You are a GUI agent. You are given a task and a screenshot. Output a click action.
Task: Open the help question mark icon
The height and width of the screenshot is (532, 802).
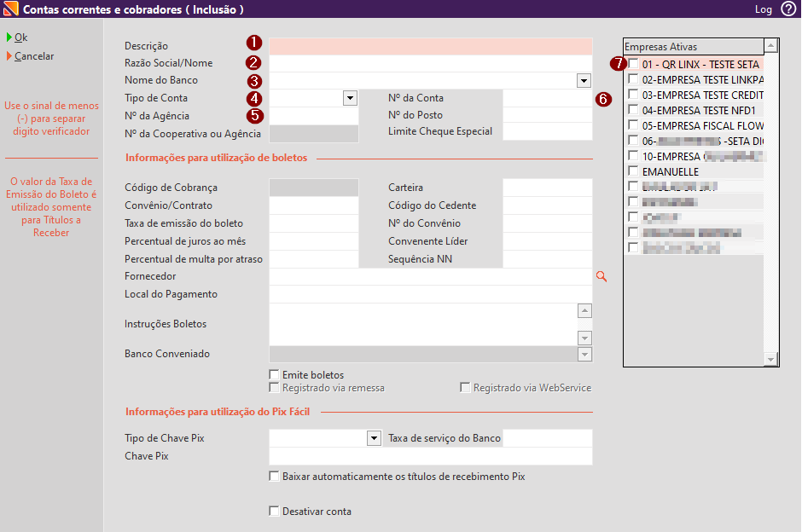click(788, 9)
